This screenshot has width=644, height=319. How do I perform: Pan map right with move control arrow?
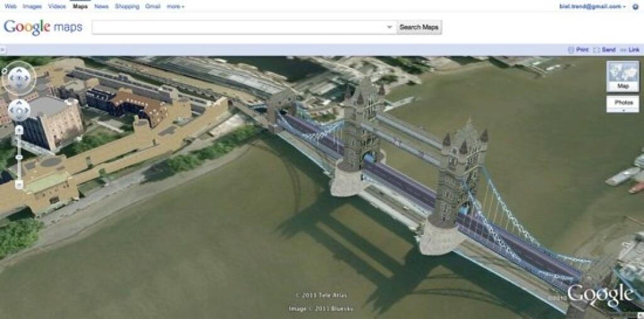pos(26,110)
